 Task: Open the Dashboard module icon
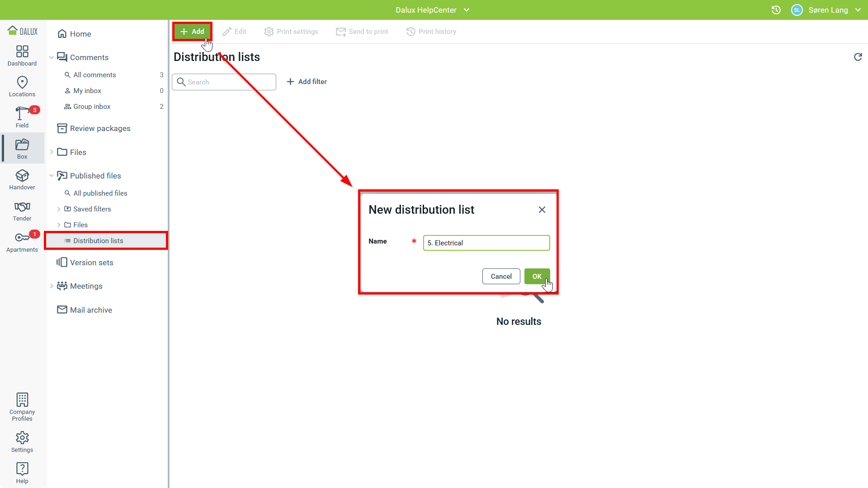[22, 52]
